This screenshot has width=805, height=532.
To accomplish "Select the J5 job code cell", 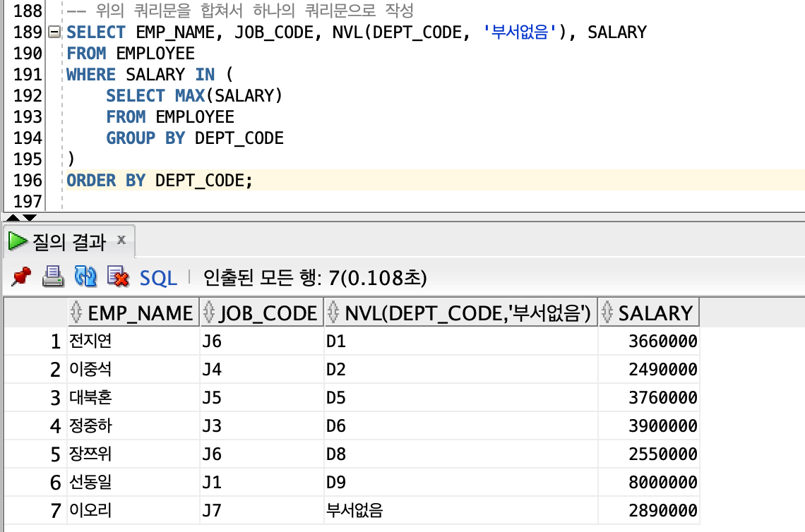I will pyautogui.click(x=262, y=397).
